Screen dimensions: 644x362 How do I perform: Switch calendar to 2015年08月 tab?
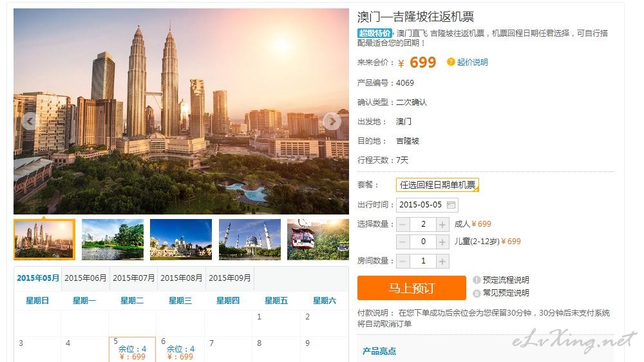point(181,278)
